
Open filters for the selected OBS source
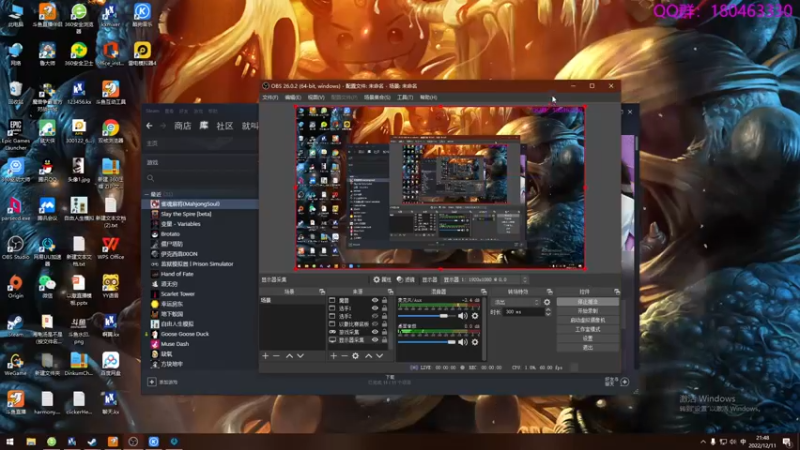click(406, 280)
